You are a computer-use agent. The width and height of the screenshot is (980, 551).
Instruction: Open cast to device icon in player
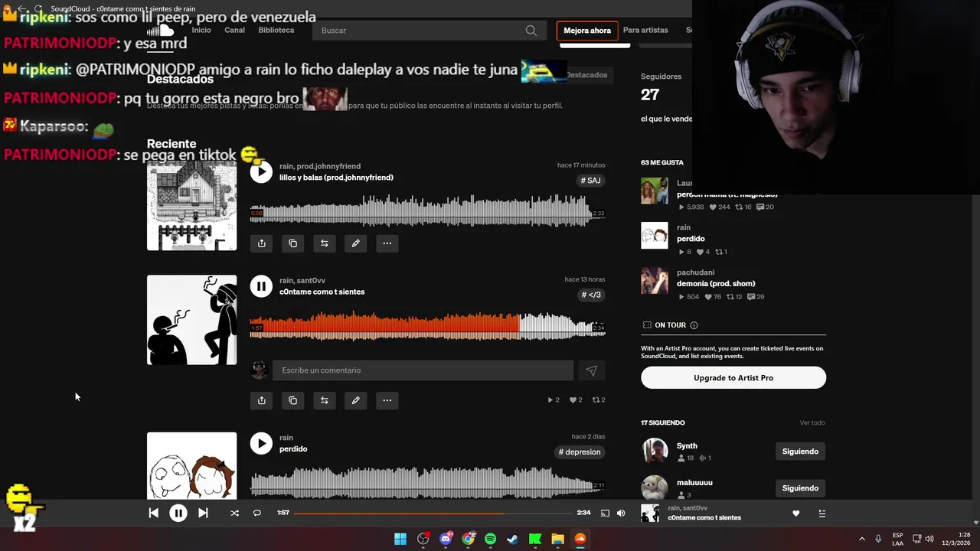(605, 514)
